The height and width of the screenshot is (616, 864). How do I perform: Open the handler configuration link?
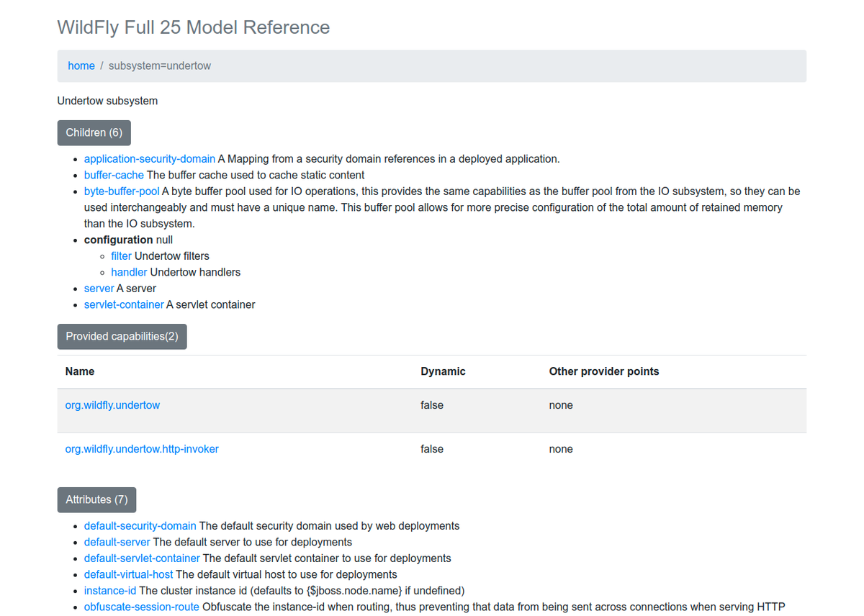(x=129, y=272)
